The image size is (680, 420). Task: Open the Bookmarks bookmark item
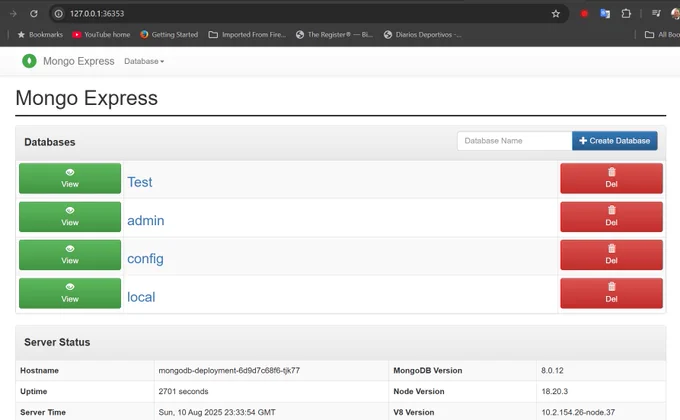pos(40,34)
